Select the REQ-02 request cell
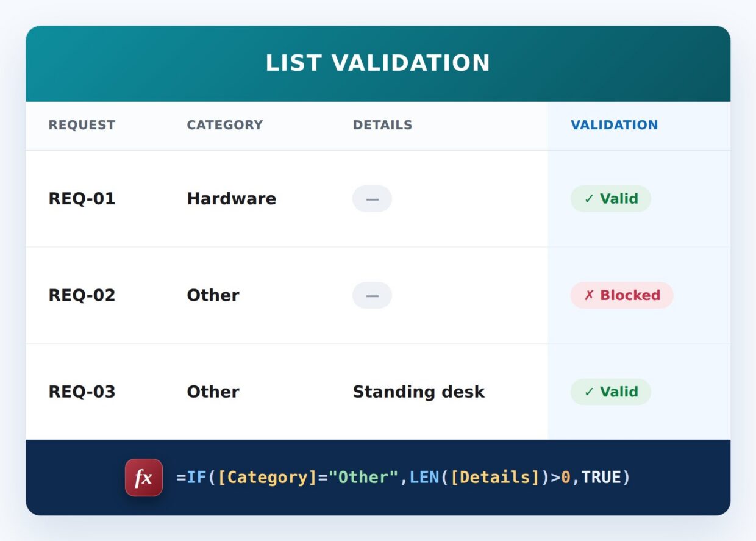756x541 pixels. point(82,295)
